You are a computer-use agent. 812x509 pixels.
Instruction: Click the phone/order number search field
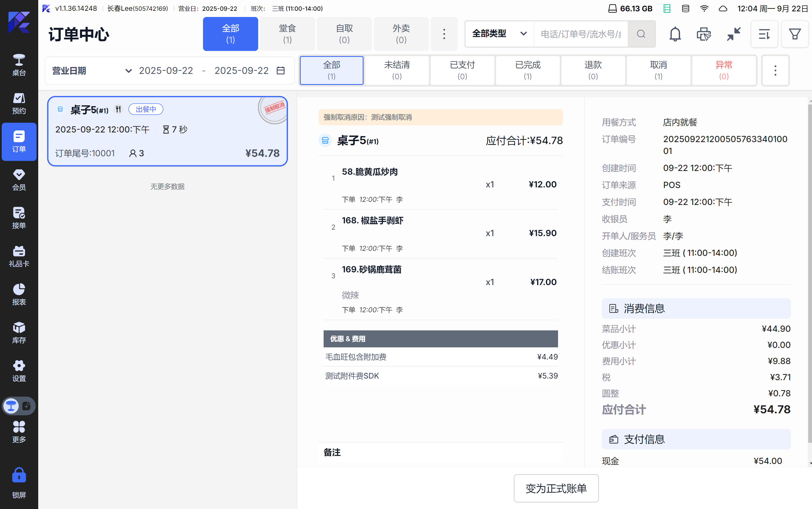point(580,34)
